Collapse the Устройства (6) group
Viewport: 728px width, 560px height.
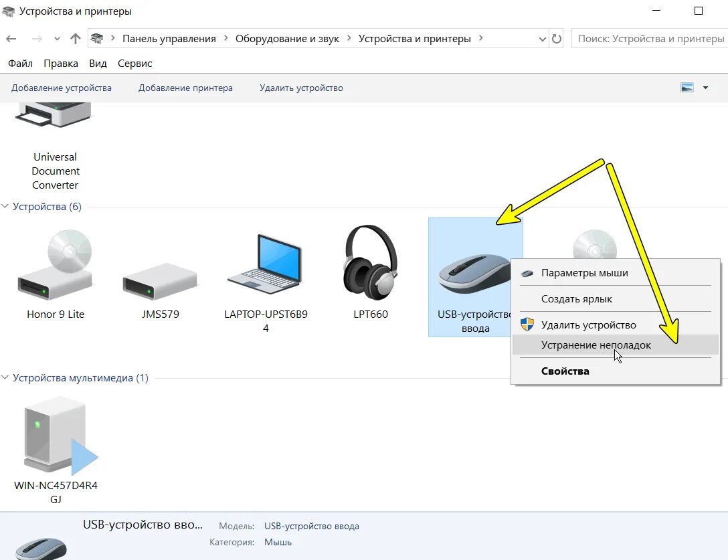point(5,206)
